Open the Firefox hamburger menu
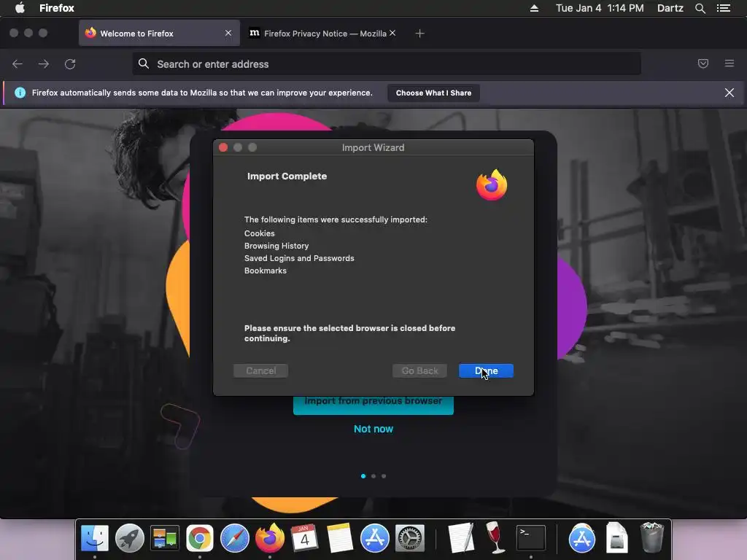Viewport: 747px width, 560px height. 729,63
